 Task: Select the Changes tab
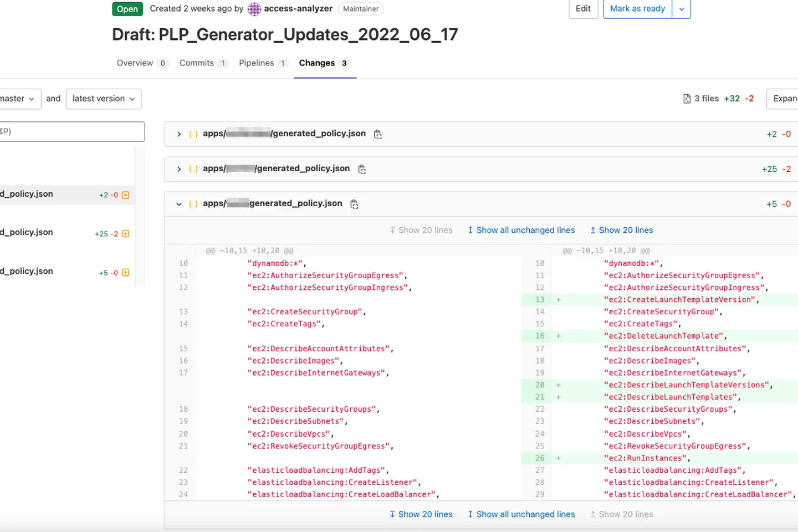point(324,63)
